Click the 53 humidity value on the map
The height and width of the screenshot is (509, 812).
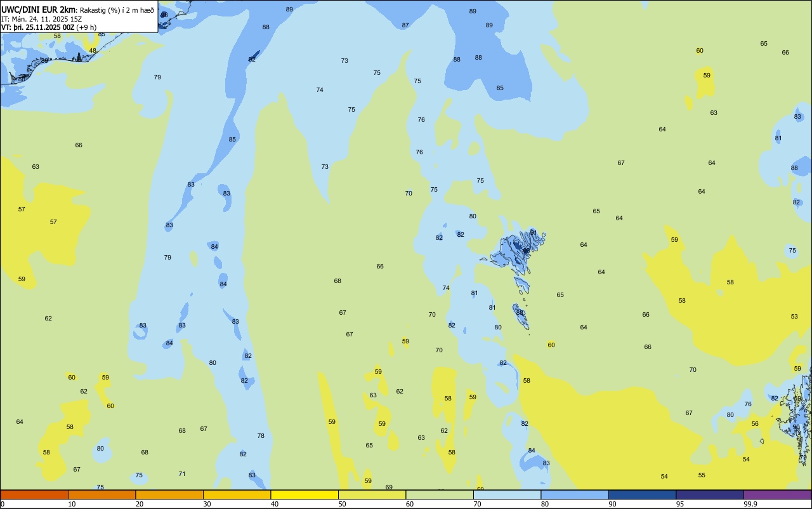point(794,316)
